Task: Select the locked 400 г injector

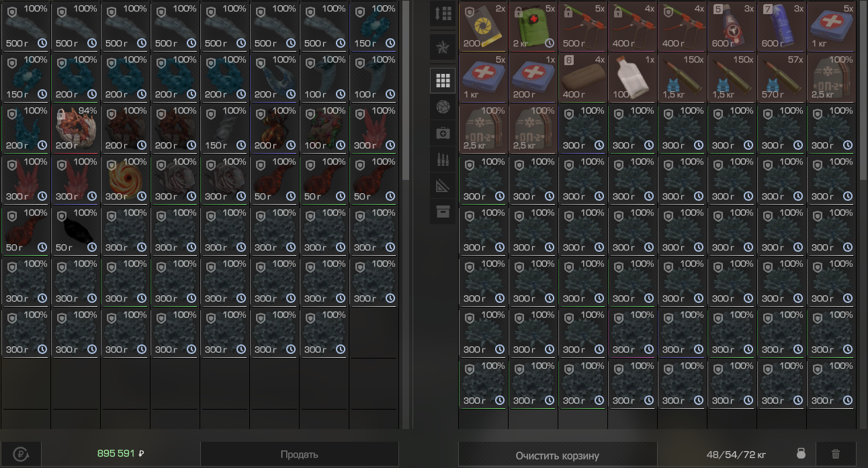Action: pos(632,26)
